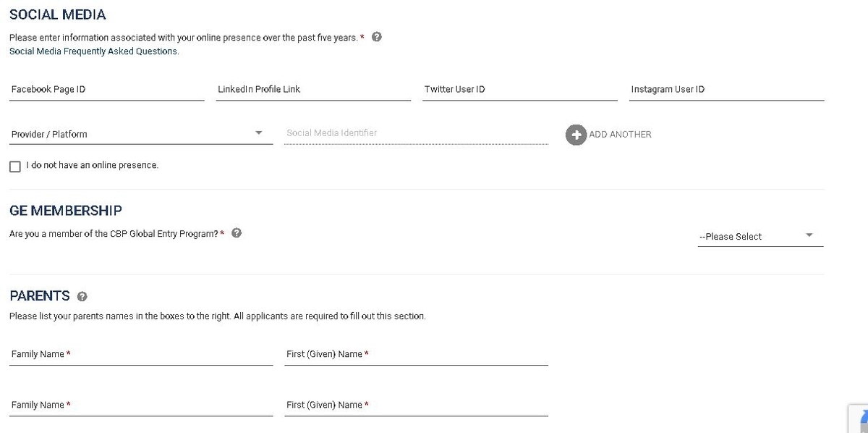The width and height of the screenshot is (868, 433).
Task: Click the Social Media help question mark icon
Action: coord(376,38)
